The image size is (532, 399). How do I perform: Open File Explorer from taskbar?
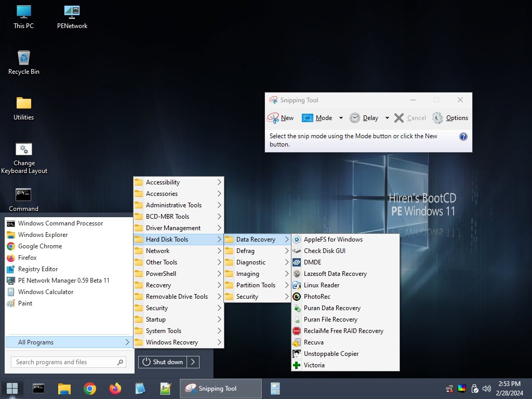click(x=64, y=389)
